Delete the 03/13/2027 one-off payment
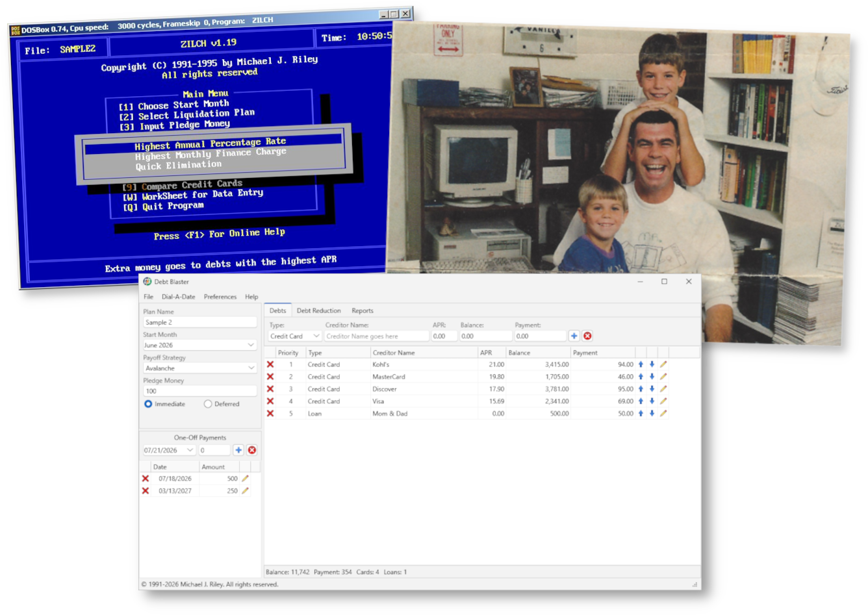This screenshot has height=615, width=868. click(146, 491)
